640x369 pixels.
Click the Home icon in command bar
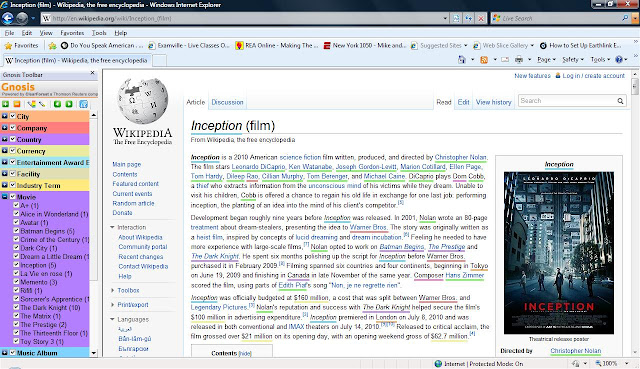(462, 60)
